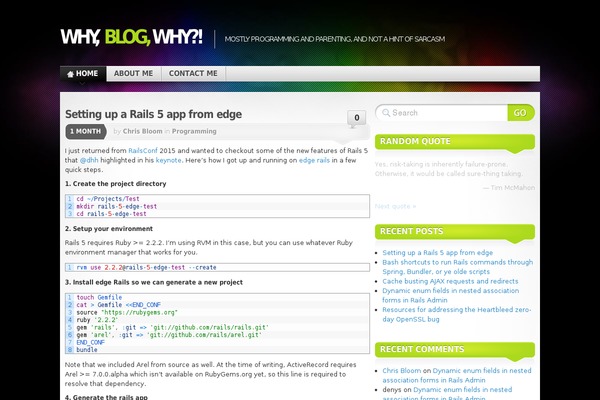
Task: Click the Next quote link
Action: pos(395,206)
